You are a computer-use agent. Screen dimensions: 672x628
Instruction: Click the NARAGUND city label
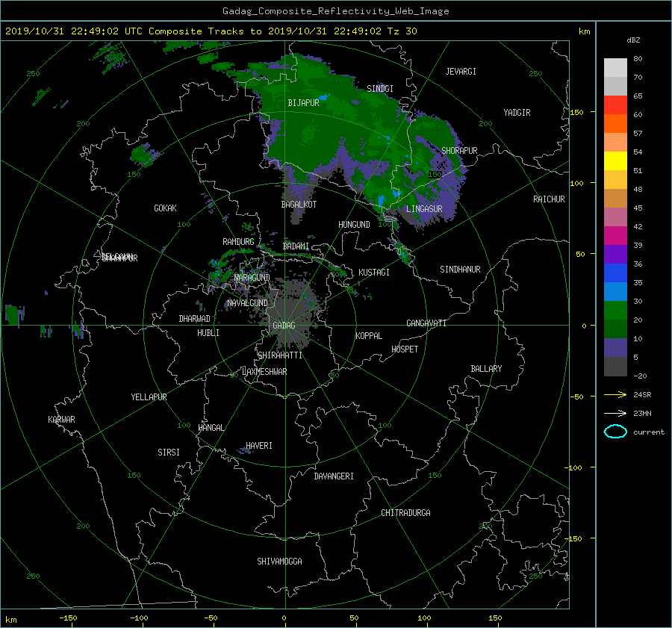252,278
